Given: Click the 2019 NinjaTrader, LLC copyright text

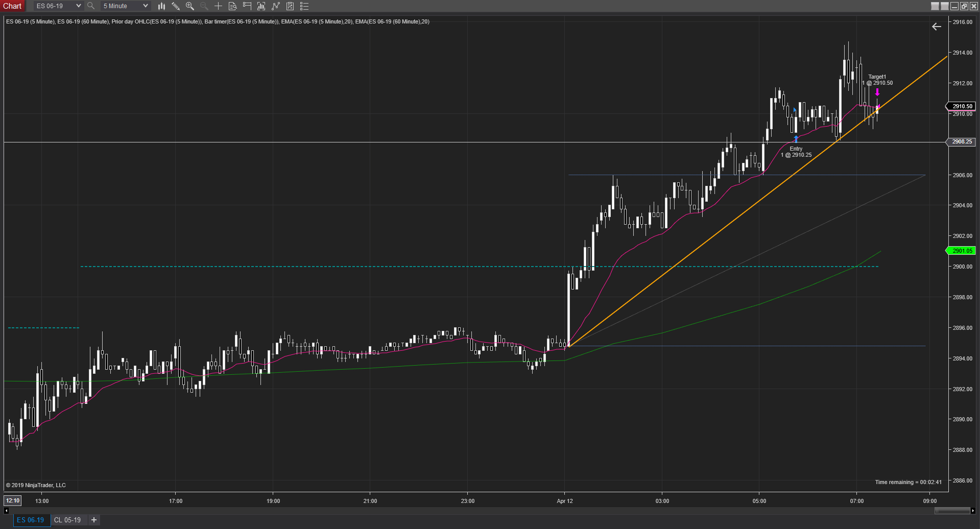Looking at the screenshot, I should 36,485.
